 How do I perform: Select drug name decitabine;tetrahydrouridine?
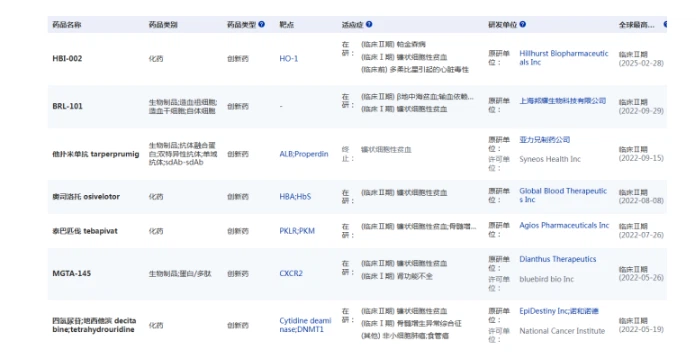(94, 325)
